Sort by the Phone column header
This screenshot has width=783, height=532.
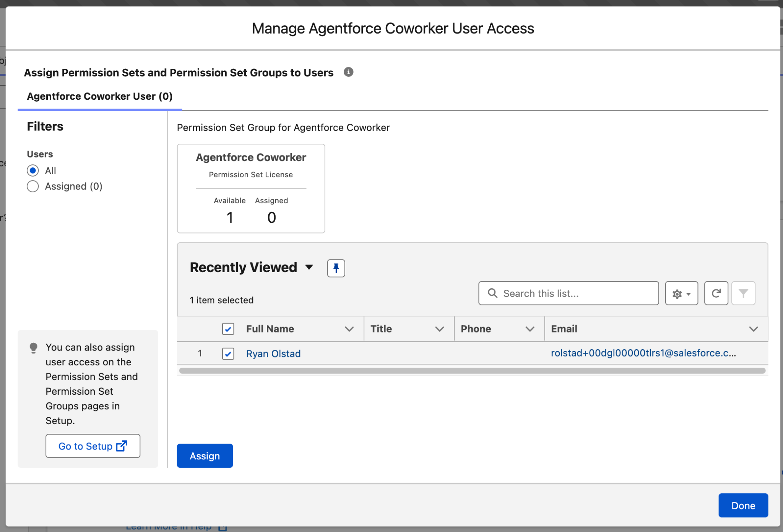click(476, 329)
